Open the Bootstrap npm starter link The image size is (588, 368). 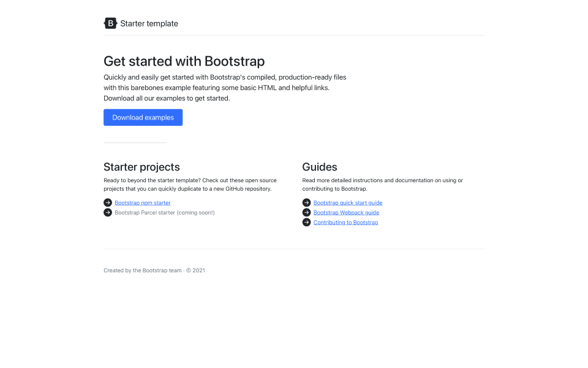pos(143,202)
